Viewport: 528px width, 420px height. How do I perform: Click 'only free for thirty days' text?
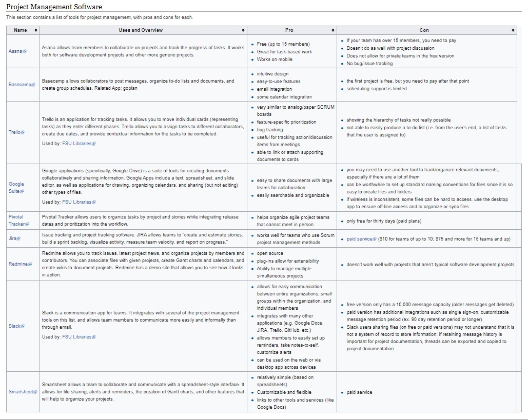coord(384,221)
